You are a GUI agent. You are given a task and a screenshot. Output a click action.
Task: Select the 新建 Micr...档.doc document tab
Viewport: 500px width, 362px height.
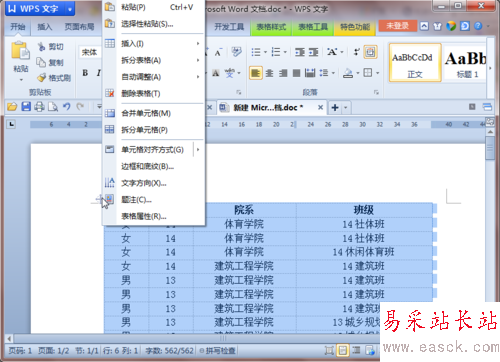point(268,108)
